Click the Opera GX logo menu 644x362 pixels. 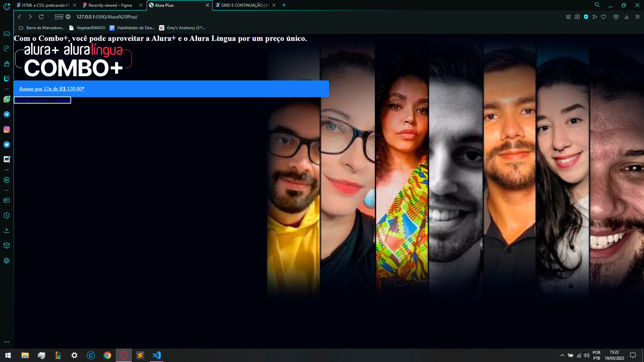coord(7,6)
